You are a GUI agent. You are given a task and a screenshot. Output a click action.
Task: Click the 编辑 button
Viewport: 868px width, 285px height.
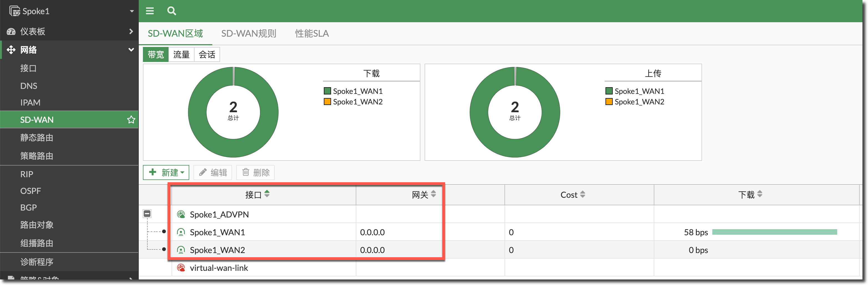pyautogui.click(x=213, y=172)
